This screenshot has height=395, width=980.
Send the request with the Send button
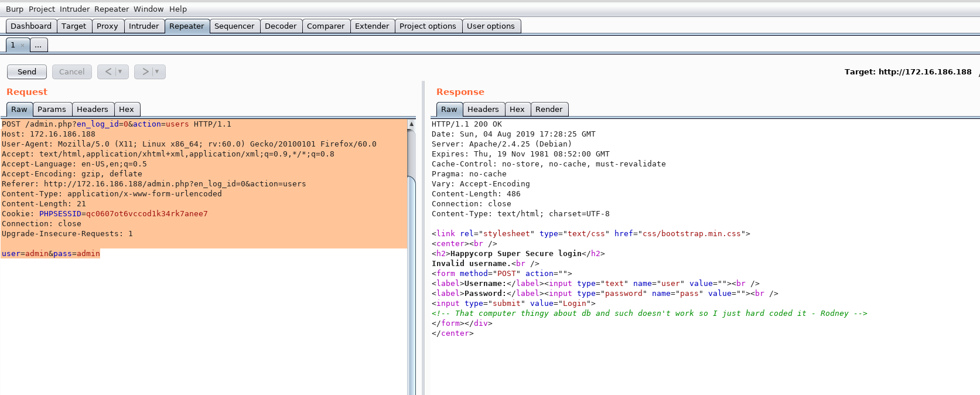point(27,71)
